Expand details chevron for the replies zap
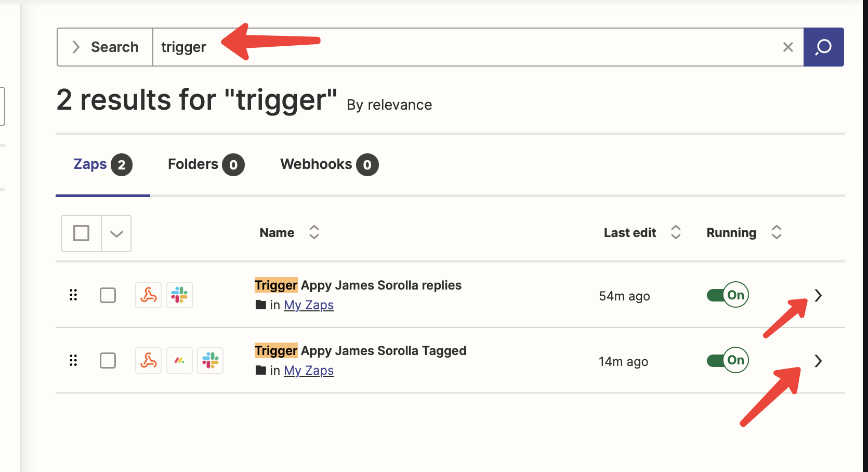The image size is (868, 472). (818, 295)
